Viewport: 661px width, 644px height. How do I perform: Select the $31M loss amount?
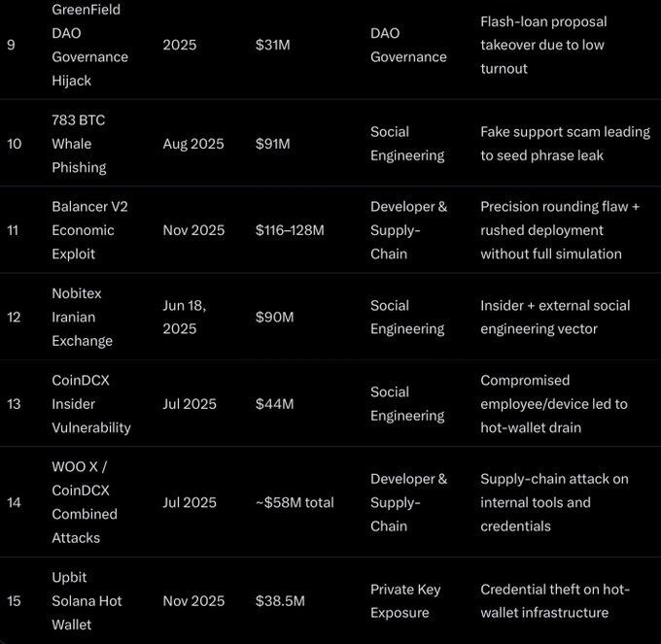tap(273, 45)
